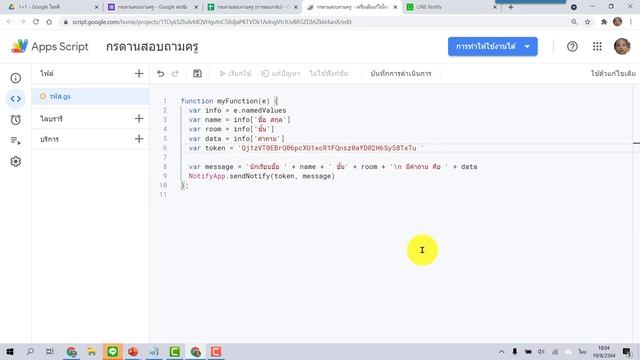This screenshot has height=360, width=640.
Task: Switch to the LINE Notify browser tab
Action: click(x=451, y=7)
